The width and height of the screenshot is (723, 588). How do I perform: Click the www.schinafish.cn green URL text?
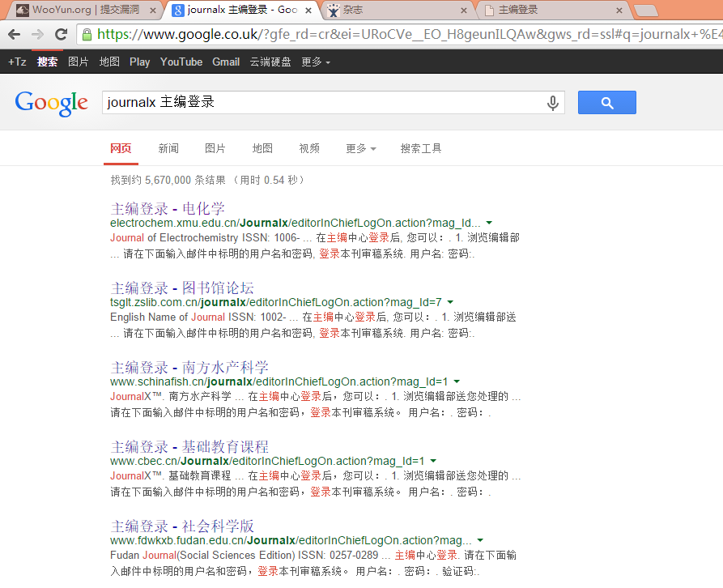[279, 381]
